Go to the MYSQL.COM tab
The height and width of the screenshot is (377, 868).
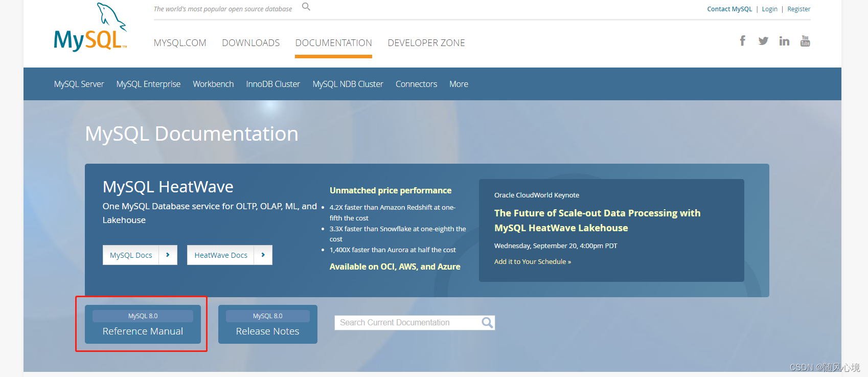(x=180, y=43)
